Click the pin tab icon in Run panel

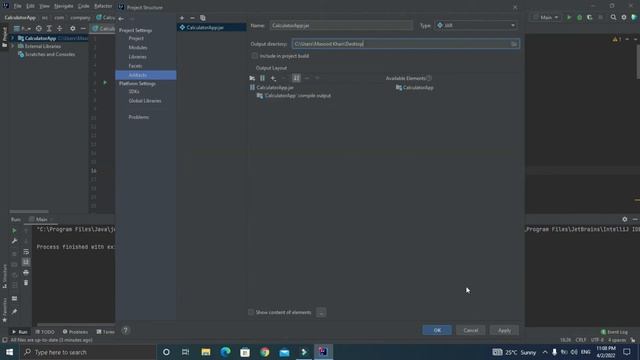click(14, 311)
